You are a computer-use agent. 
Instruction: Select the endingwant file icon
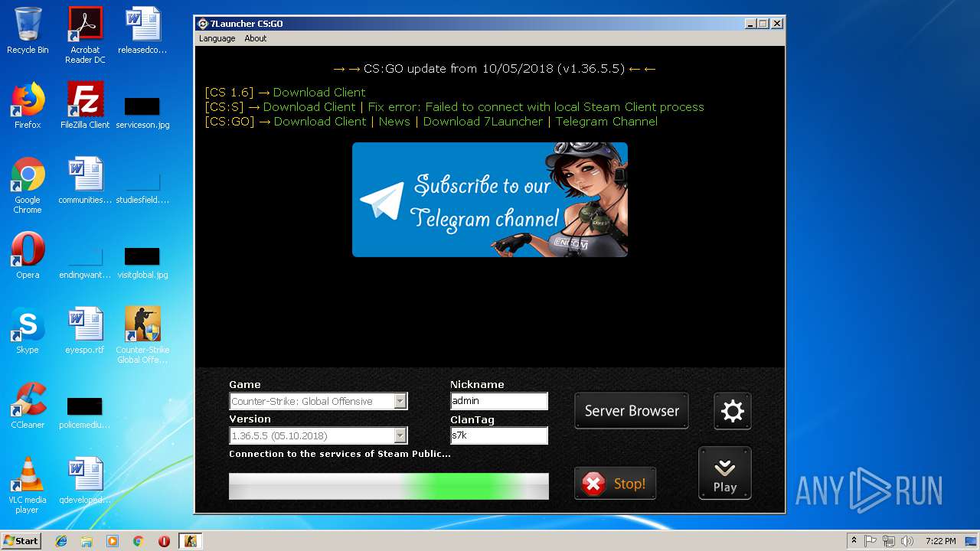point(85,262)
